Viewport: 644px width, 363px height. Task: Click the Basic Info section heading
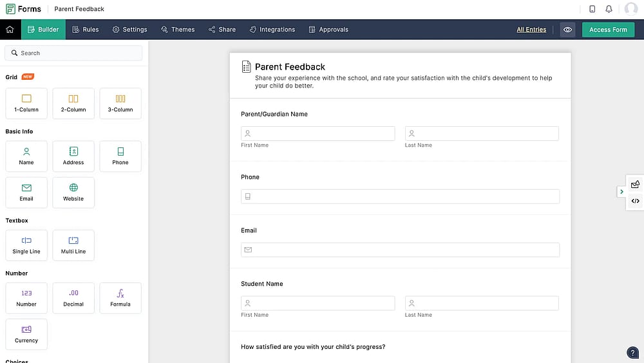point(19,131)
